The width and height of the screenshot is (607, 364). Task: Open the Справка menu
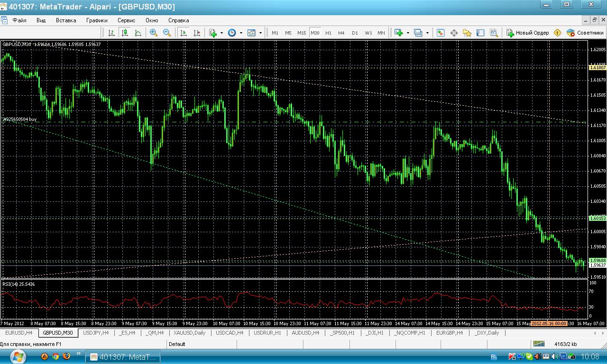click(x=179, y=20)
